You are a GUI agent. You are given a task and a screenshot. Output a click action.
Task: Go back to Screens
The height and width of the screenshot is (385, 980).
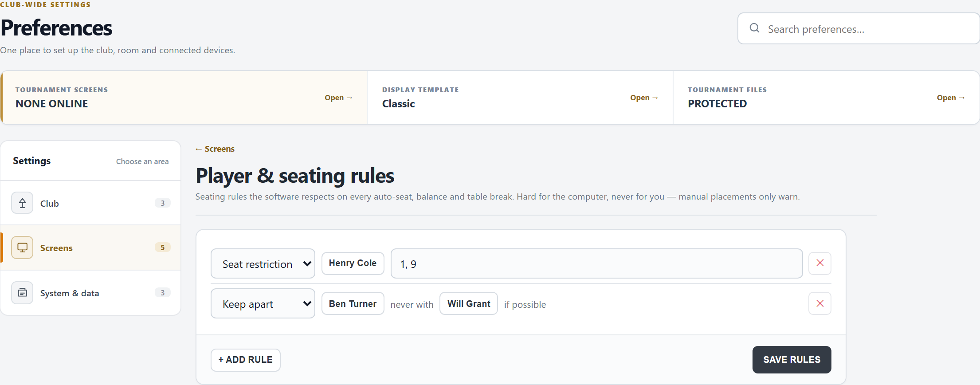tap(215, 149)
